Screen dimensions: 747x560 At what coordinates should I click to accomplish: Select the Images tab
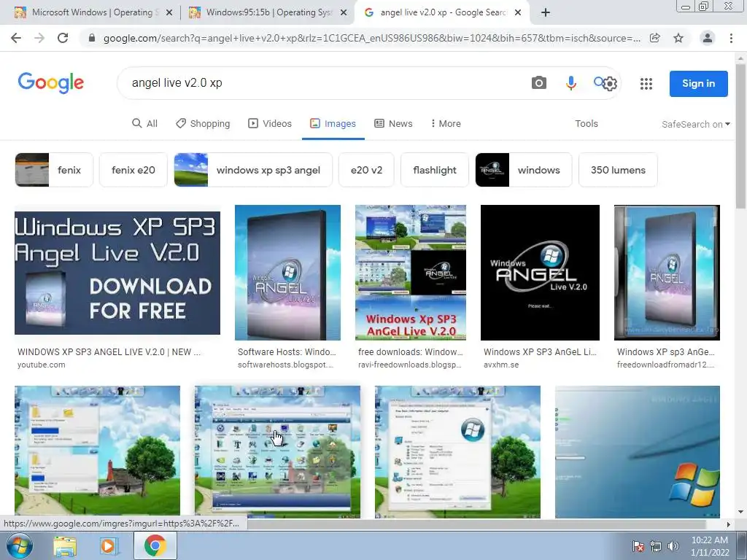point(333,123)
